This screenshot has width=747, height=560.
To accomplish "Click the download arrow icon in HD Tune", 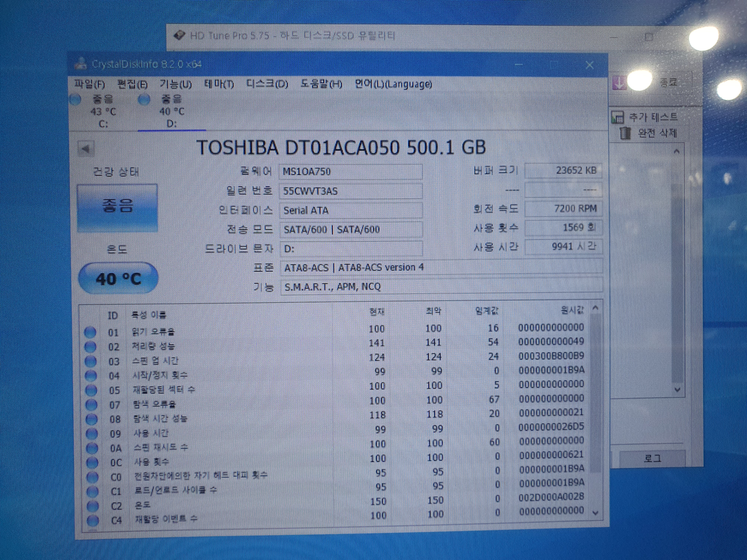I will point(619,83).
